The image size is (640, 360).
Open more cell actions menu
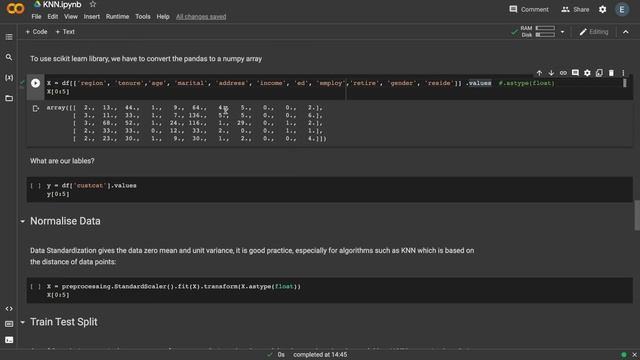tap(623, 73)
